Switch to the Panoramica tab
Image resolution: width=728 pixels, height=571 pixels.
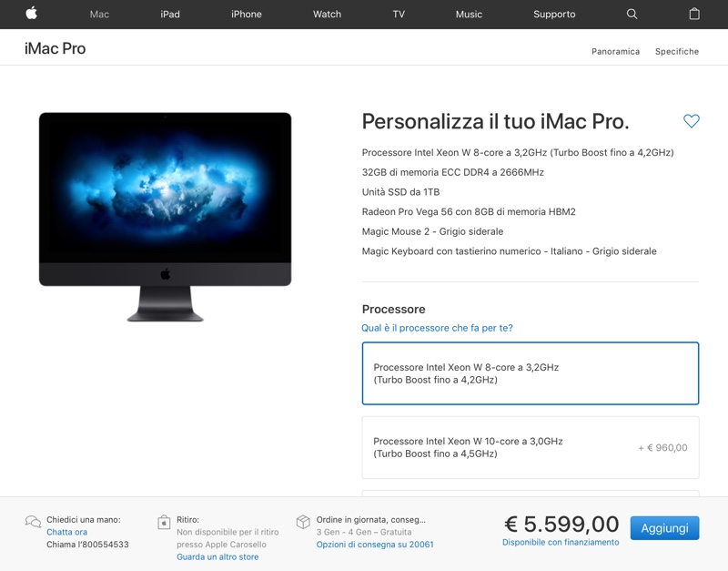pos(616,52)
